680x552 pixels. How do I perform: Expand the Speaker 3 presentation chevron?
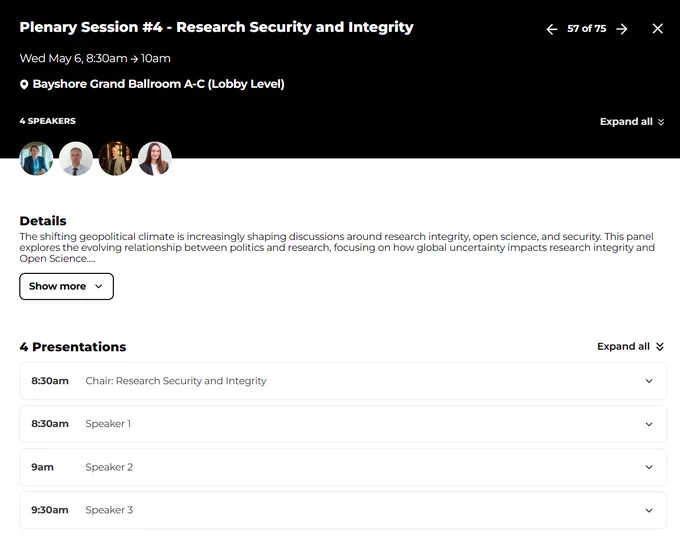[x=649, y=510]
